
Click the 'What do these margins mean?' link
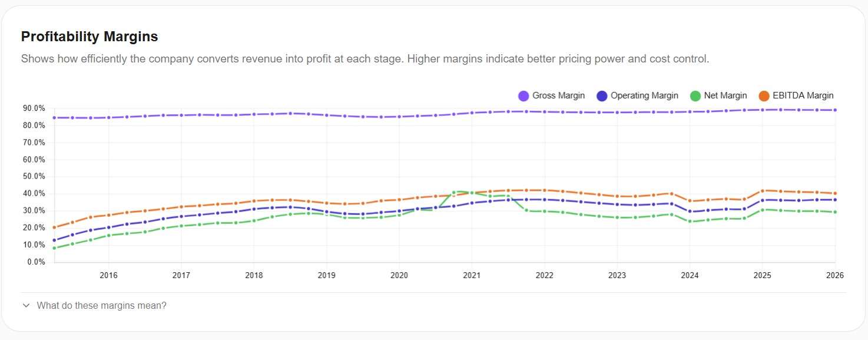click(101, 305)
